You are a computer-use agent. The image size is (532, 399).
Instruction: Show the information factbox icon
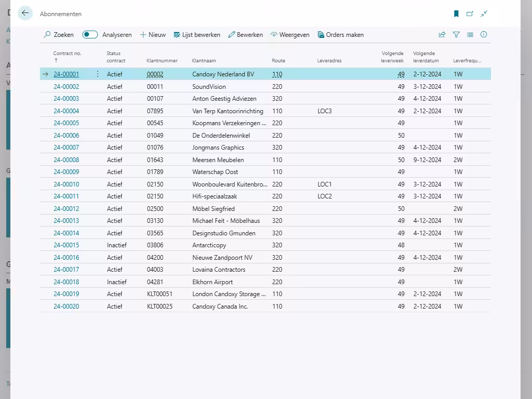click(484, 35)
